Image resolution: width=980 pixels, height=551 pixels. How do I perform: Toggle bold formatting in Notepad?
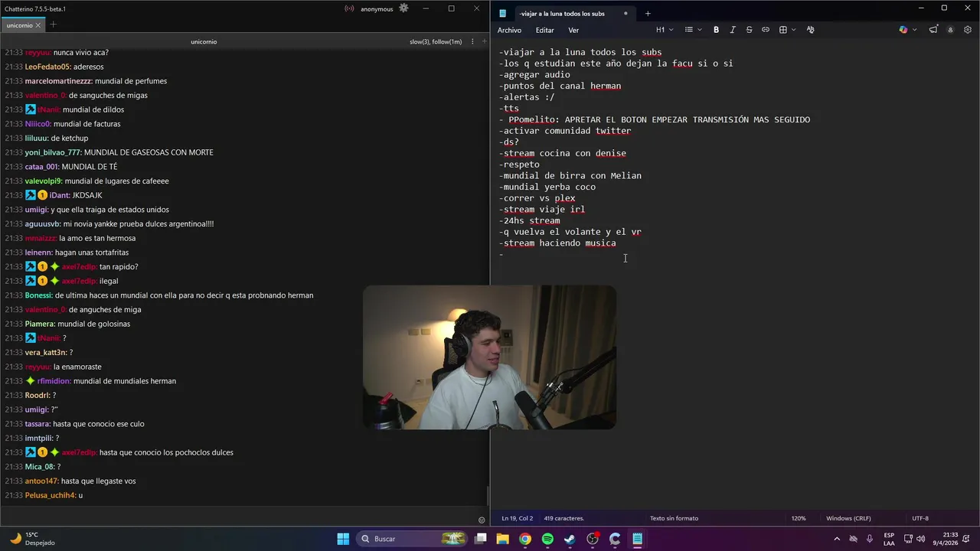pyautogui.click(x=716, y=30)
